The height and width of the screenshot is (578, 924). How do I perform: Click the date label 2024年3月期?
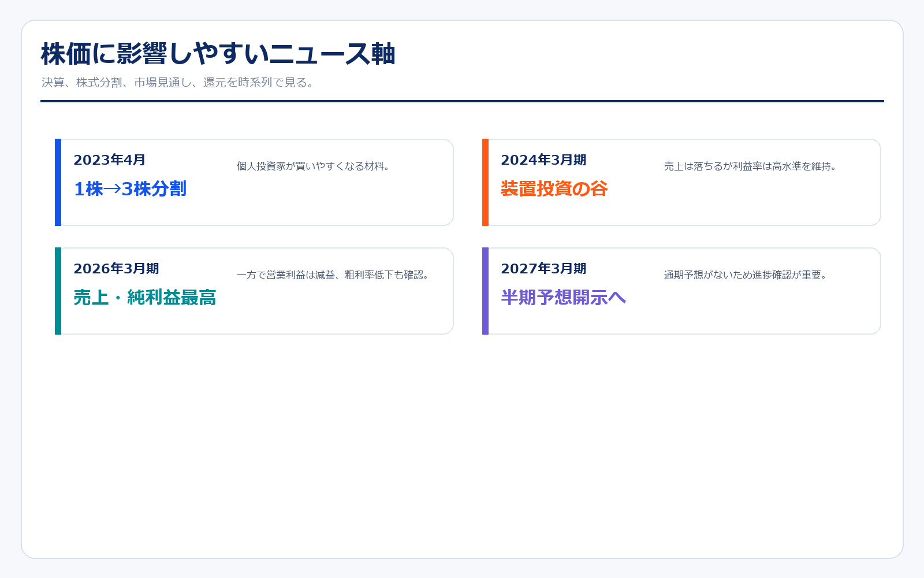coord(543,160)
